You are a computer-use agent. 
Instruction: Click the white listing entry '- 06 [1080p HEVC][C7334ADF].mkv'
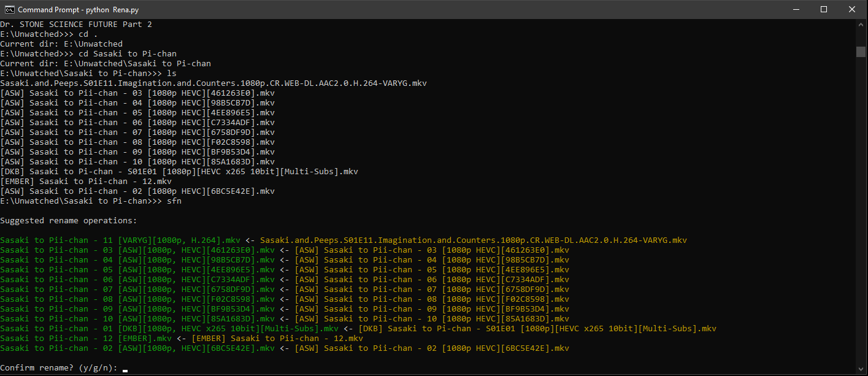(137, 123)
